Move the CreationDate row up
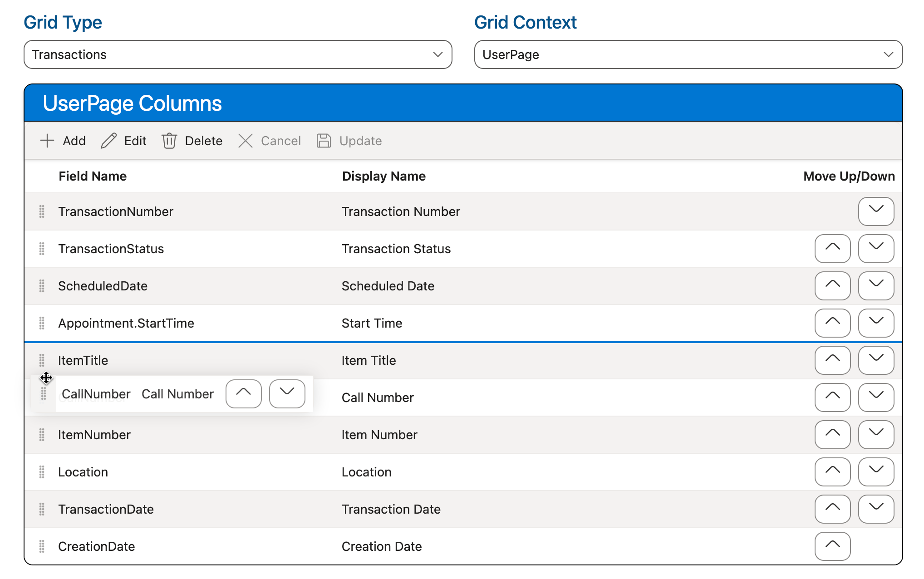This screenshot has height=579, width=924. tap(832, 546)
